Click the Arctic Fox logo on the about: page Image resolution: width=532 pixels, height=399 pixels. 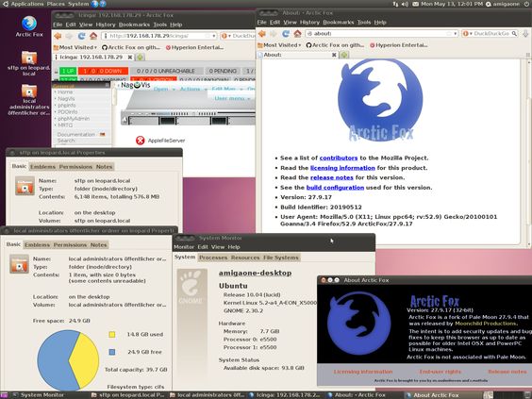tap(380, 100)
